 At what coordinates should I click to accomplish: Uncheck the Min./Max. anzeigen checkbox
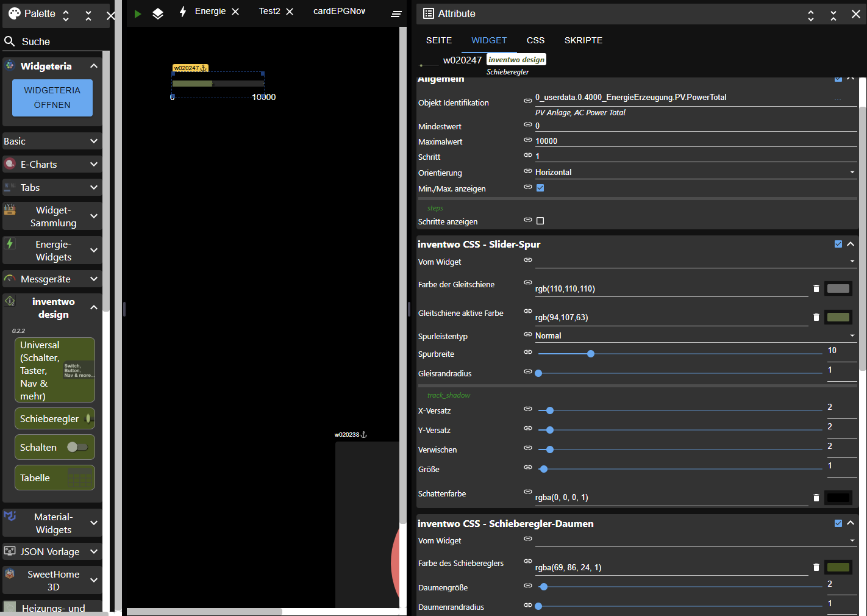(540, 188)
